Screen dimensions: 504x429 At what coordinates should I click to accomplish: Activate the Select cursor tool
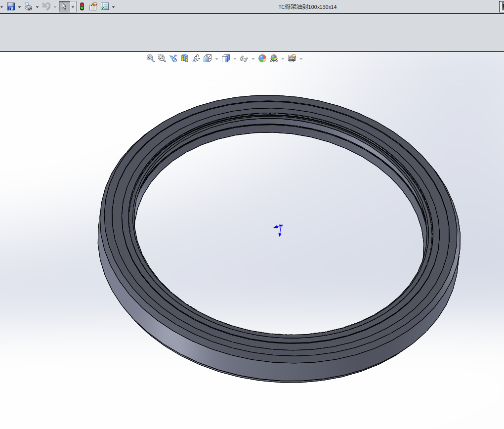tap(64, 6)
